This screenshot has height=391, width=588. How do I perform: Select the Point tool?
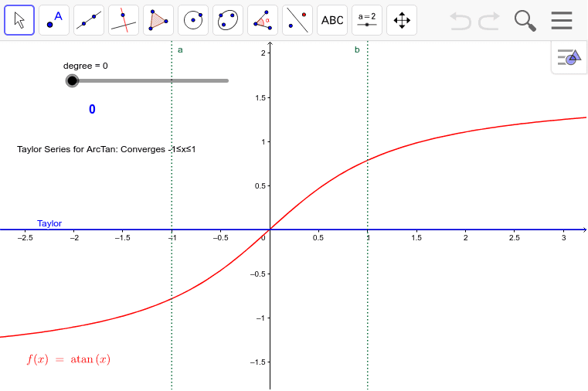pyautogui.click(x=54, y=20)
